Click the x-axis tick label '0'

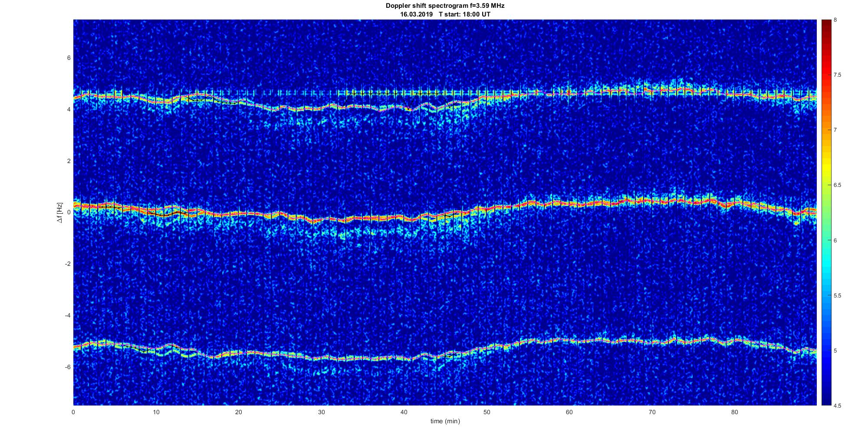pyautogui.click(x=73, y=412)
